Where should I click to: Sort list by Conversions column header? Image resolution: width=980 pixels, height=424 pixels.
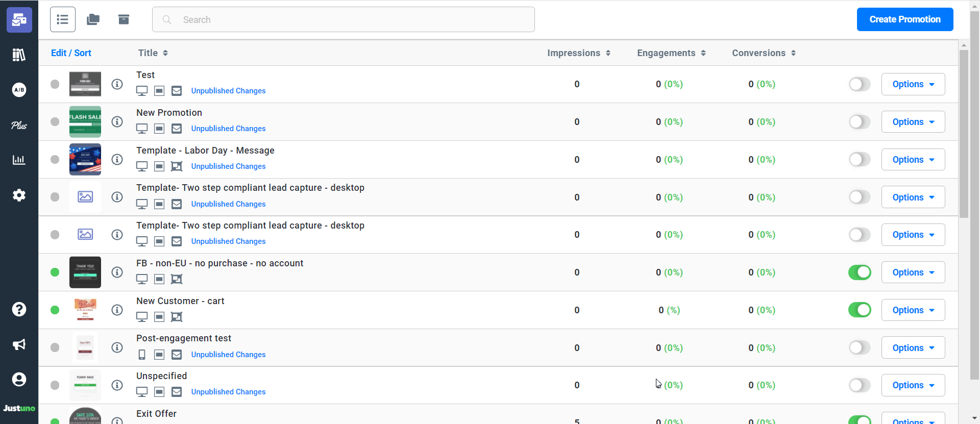coord(764,53)
